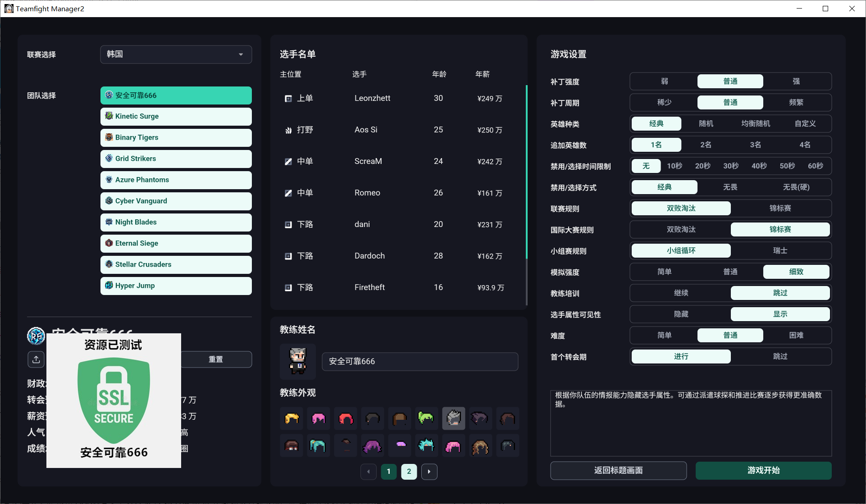Set difficulty to 困难
The height and width of the screenshot is (504, 866).
point(796,335)
